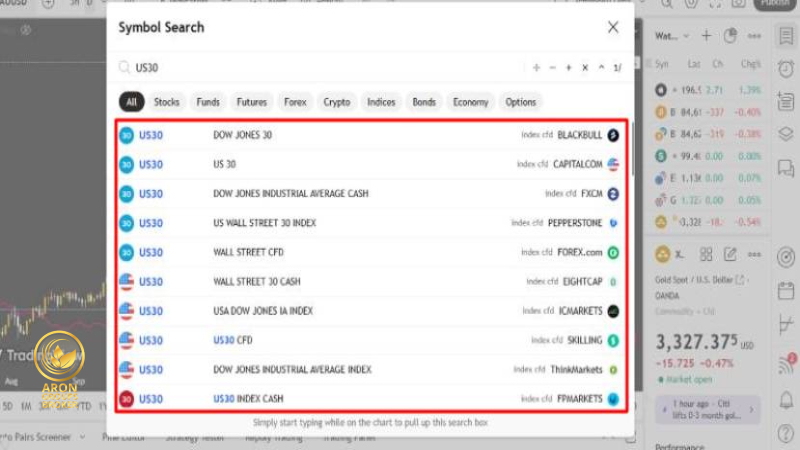Open the Options filter tab

(x=520, y=102)
